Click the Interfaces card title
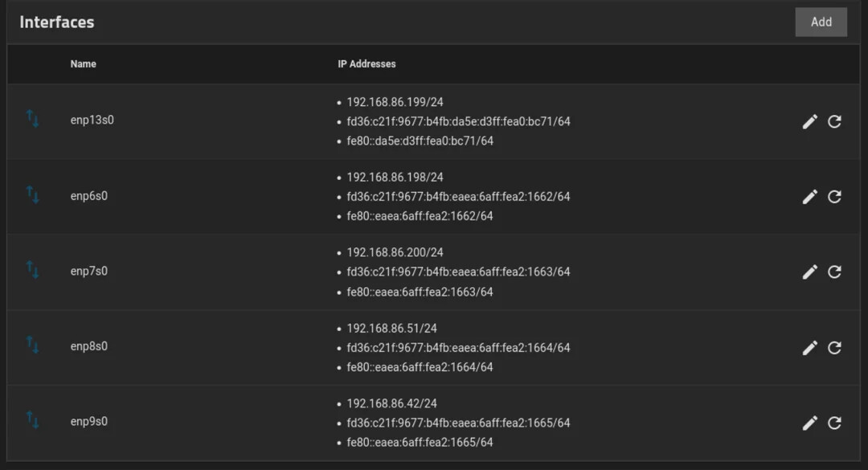 [x=56, y=22]
